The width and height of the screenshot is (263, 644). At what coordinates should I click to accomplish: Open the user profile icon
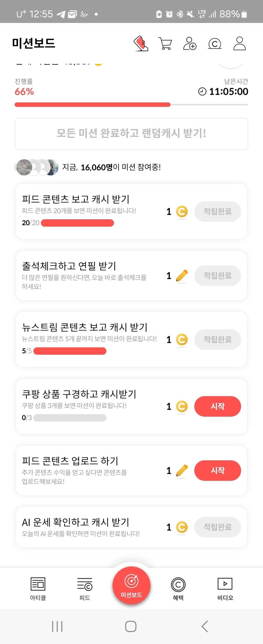pos(239,43)
